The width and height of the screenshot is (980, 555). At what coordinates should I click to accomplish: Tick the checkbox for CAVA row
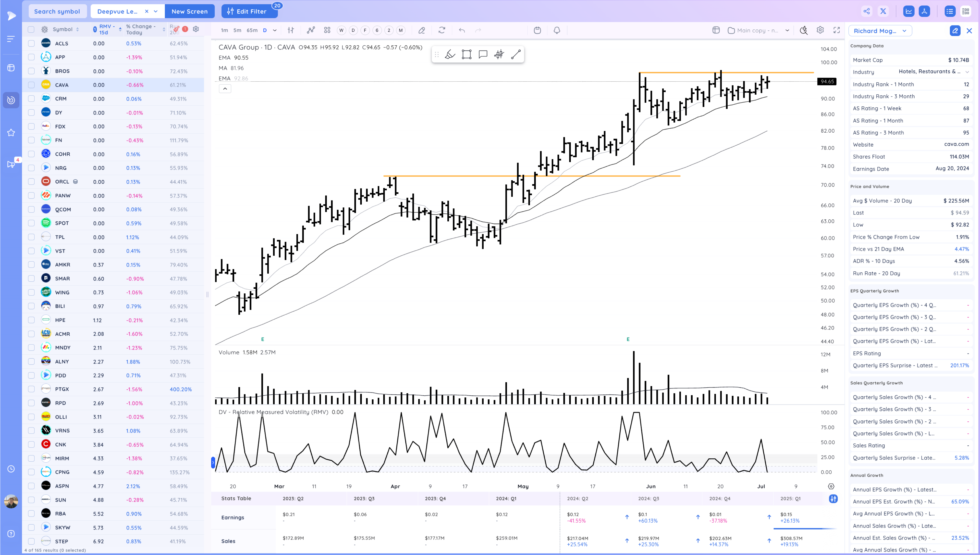pyautogui.click(x=31, y=85)
